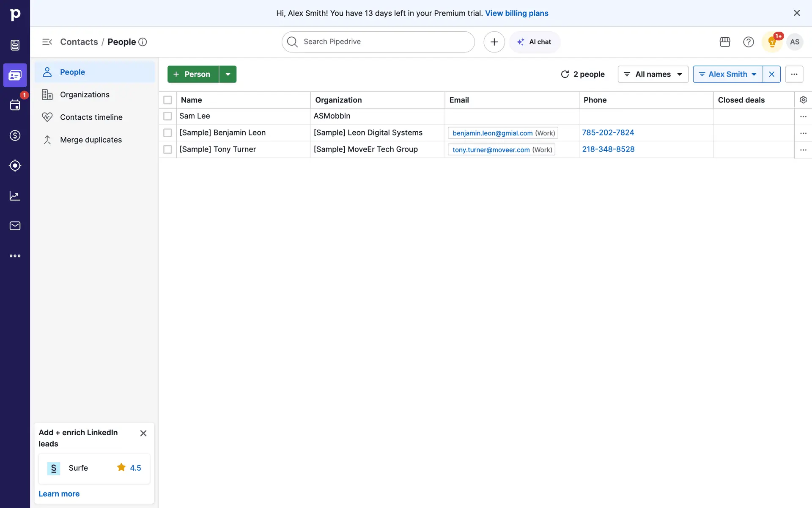Screen dimensions: 812x508
Task: Open the Activities calendar icon
Action: pyautogui.click(x=15, y=105)
